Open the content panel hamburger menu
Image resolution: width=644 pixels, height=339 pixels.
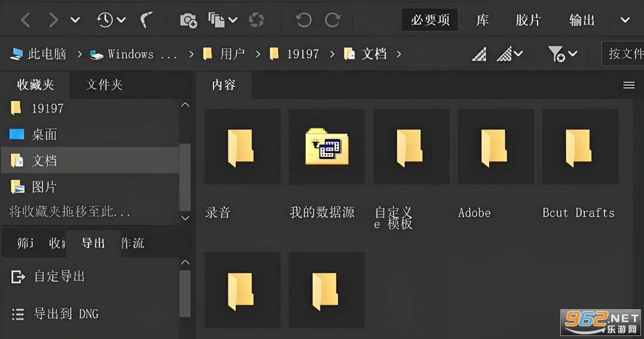click(x=629, y=85)
